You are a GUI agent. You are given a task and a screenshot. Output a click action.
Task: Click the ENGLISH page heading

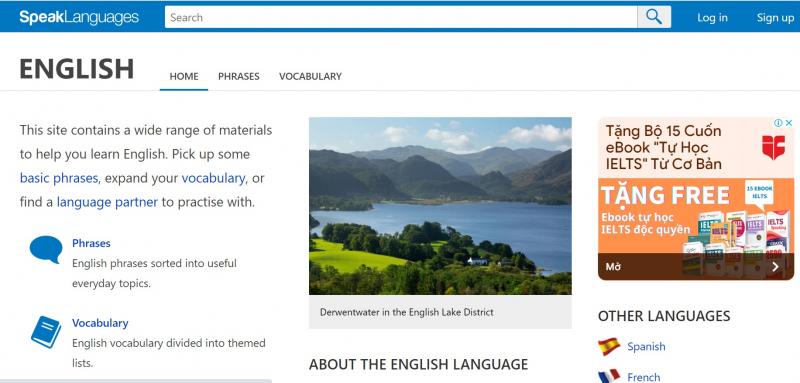pos(77,69)
